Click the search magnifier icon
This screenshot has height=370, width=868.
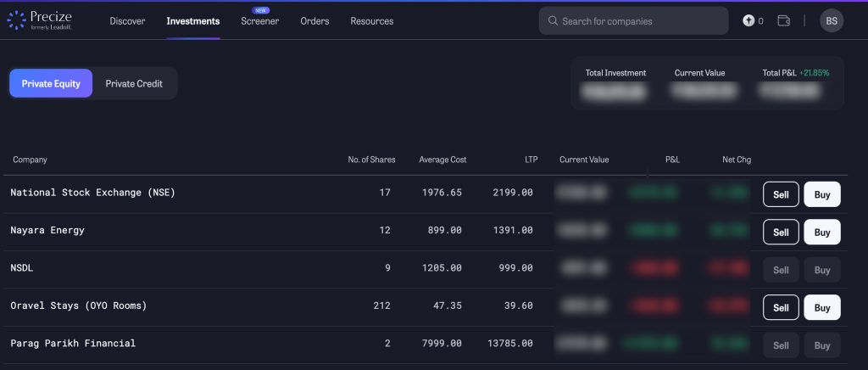pyautogui.click(x=553, y=21)
